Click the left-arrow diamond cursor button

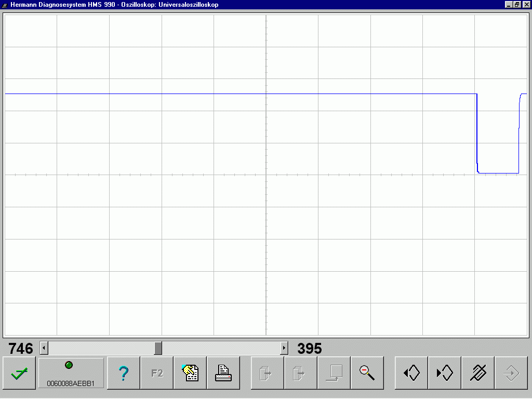[x=411, y=373]
